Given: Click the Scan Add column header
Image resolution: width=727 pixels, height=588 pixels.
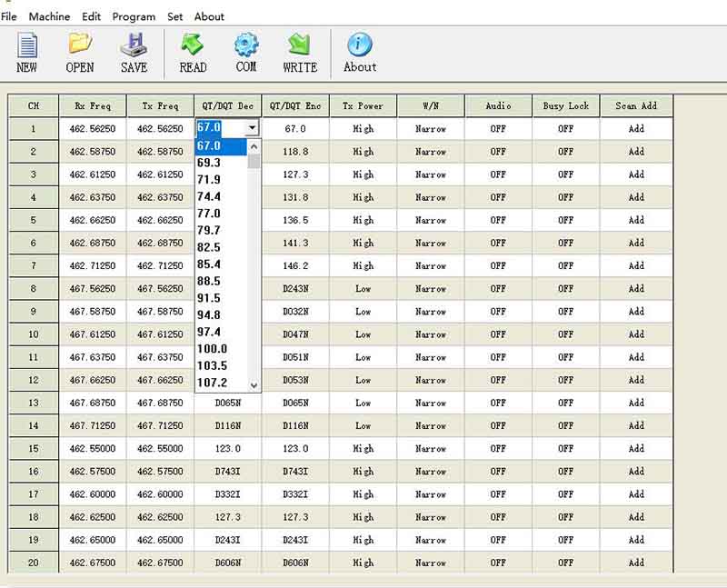Looking at the screenshot, I should 635,106.
